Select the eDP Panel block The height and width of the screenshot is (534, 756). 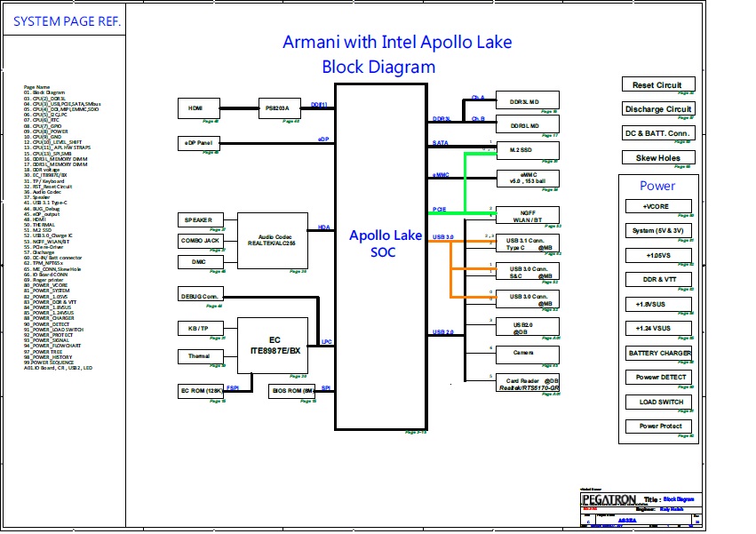[x=199, y=143]
